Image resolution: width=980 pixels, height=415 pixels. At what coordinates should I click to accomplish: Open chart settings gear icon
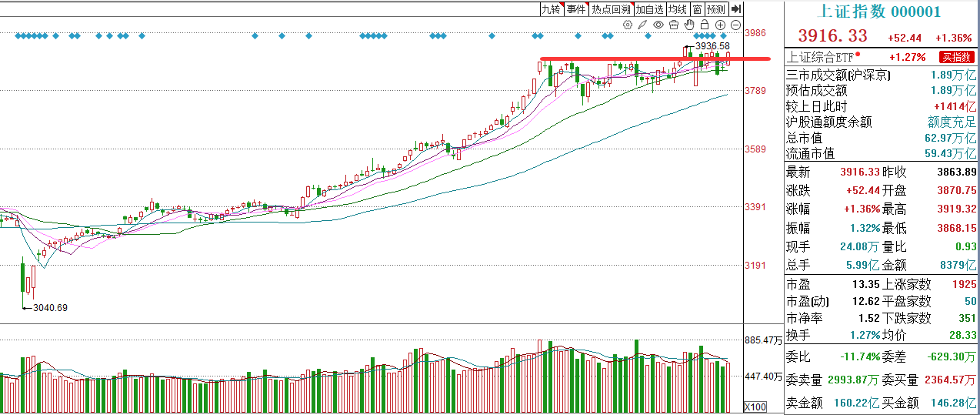(x=628, y=25)
